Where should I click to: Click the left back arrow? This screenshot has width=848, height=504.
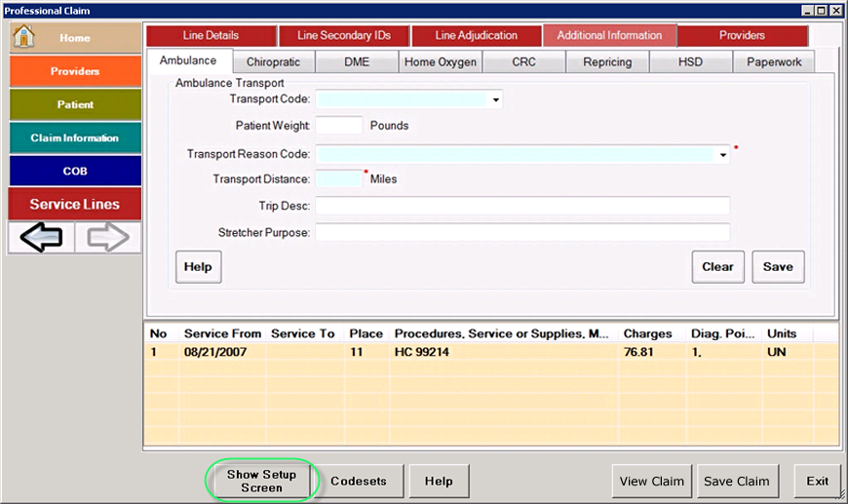coord(41,238)
